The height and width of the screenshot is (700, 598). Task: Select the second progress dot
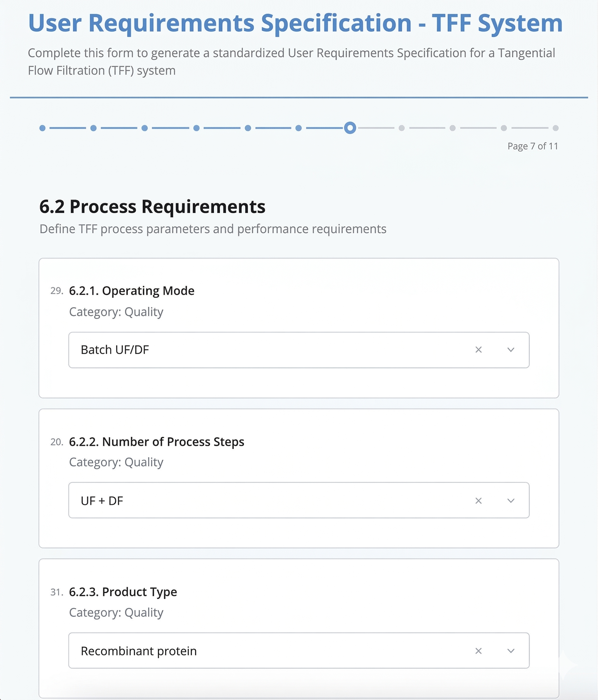tap(93, 127)
